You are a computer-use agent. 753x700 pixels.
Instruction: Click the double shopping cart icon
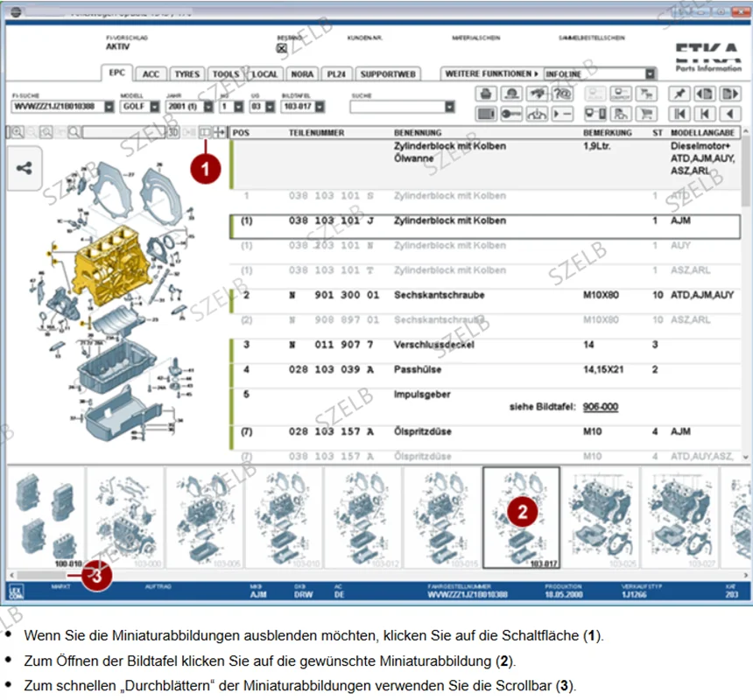point(646,94)
